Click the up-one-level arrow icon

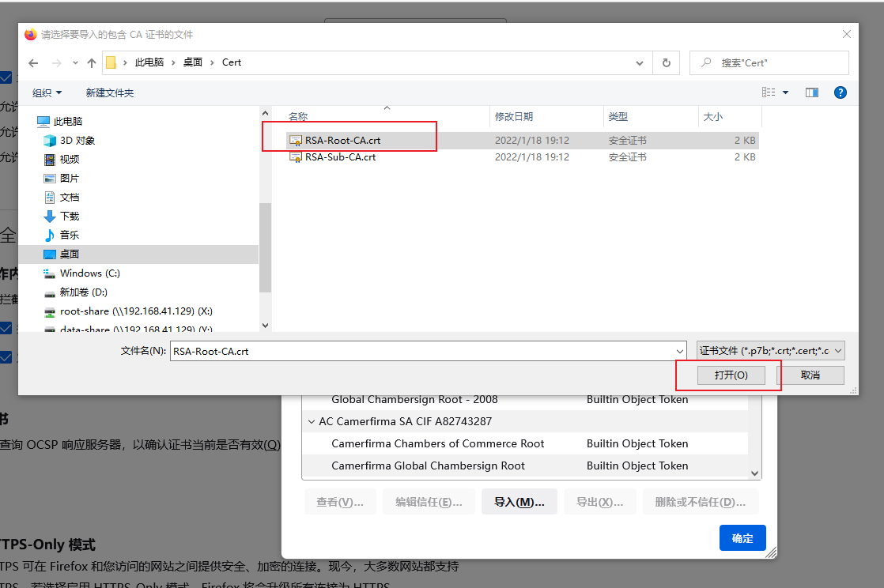pyautogui.click(x=92, y=63)
